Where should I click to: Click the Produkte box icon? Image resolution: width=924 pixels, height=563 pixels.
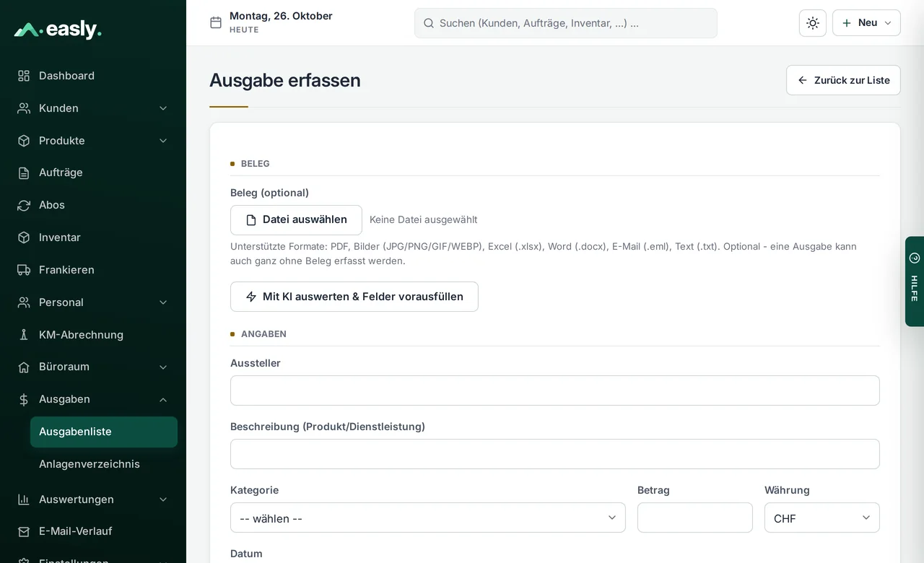pos(24,141)
